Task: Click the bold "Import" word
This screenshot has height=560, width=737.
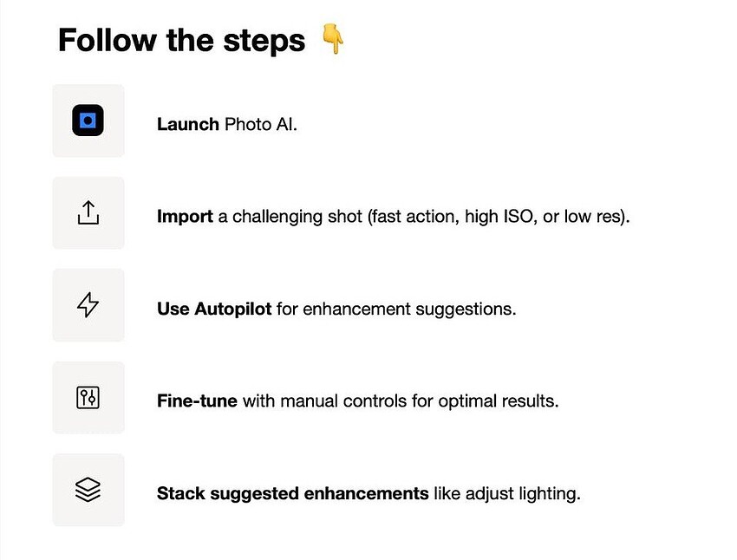Action: [x=185, y=216]
